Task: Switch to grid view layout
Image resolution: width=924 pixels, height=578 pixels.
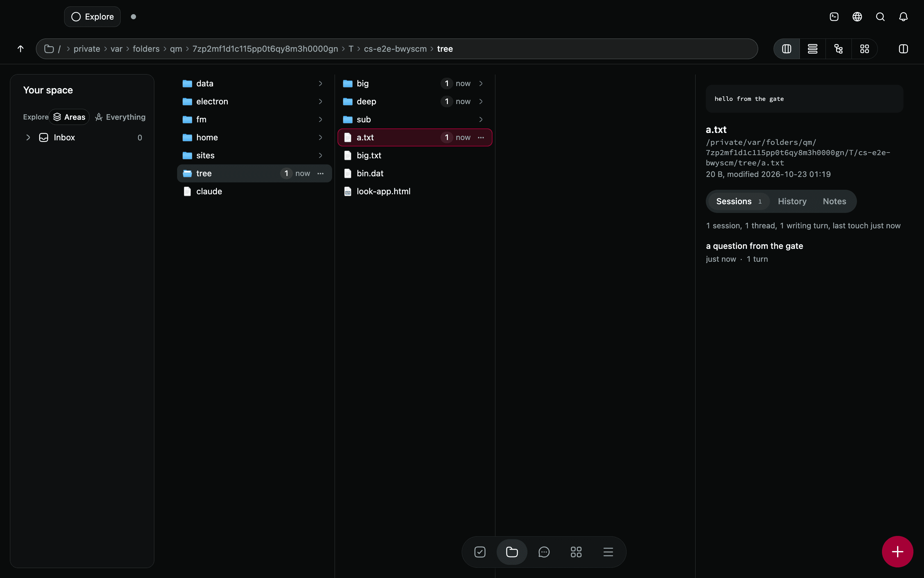Action: [x=864, y=49]
